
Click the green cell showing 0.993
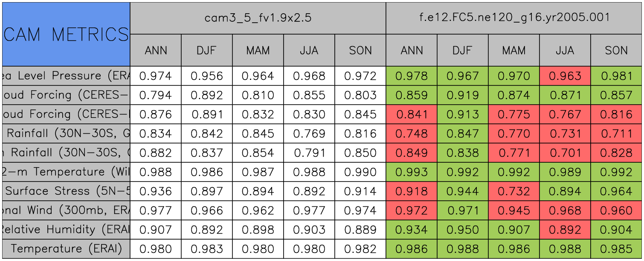(x=412, y=172)
